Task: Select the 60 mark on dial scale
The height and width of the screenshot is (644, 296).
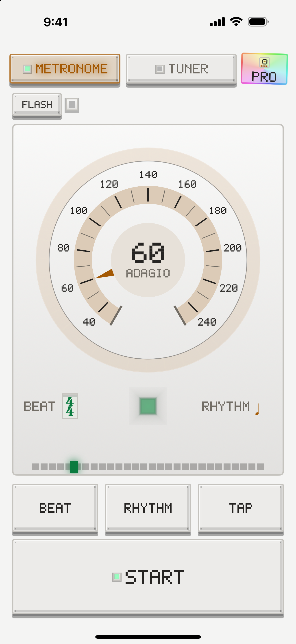Action: click(67, 288)
